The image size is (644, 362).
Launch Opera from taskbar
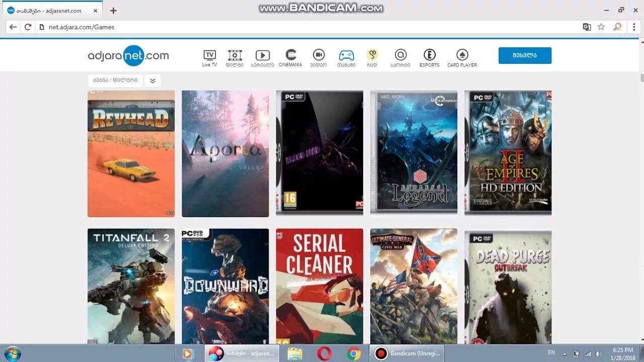[x=325, y=354]
